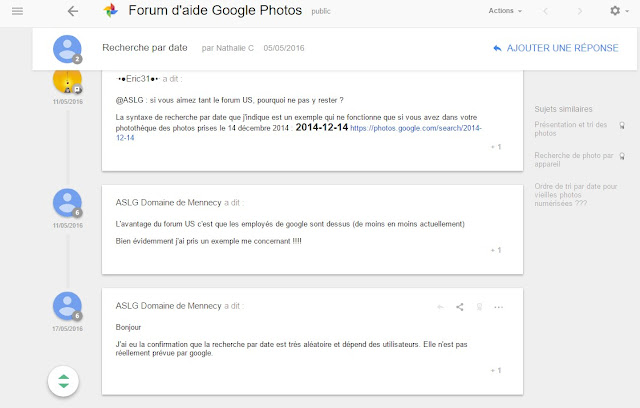The width and height of the screenshot is (640, 408).
Task: Click the Google Photos pinwheel logo
Action: pyautogui.click(x=111, y=11)
